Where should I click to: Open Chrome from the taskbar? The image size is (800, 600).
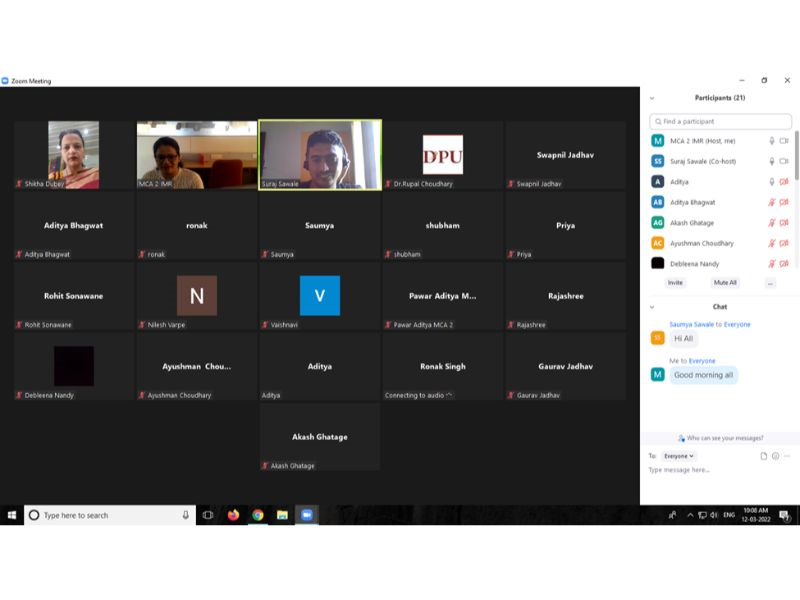coord(258,515)
